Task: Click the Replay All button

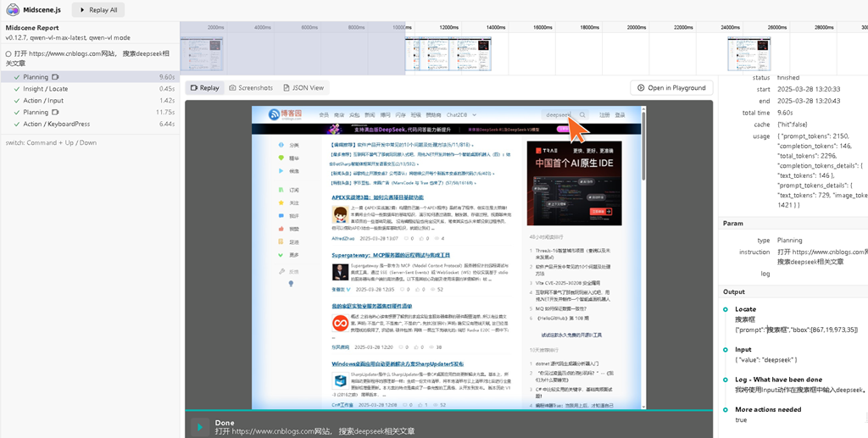Action: point(98,10)
